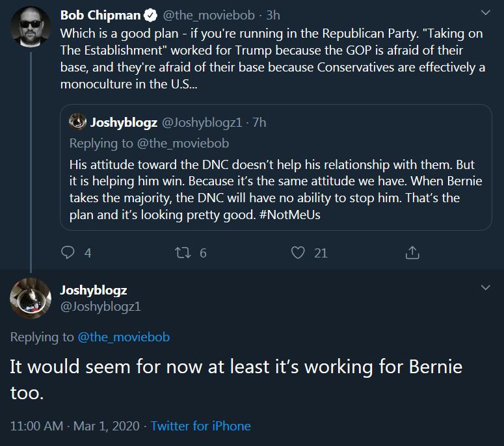Viewport: 504px width, 446px height.
Task: Retweet Bob Chipman's tweet
Action: pyautogui.click(x=183, y=252)
